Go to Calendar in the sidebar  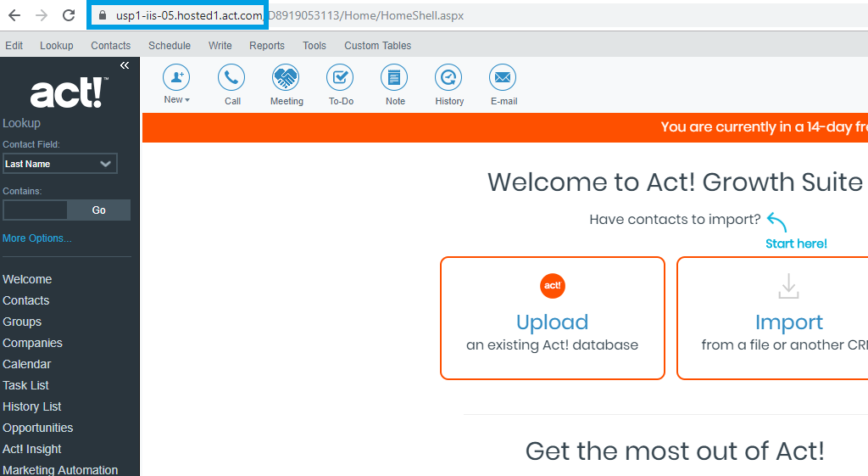27,364
